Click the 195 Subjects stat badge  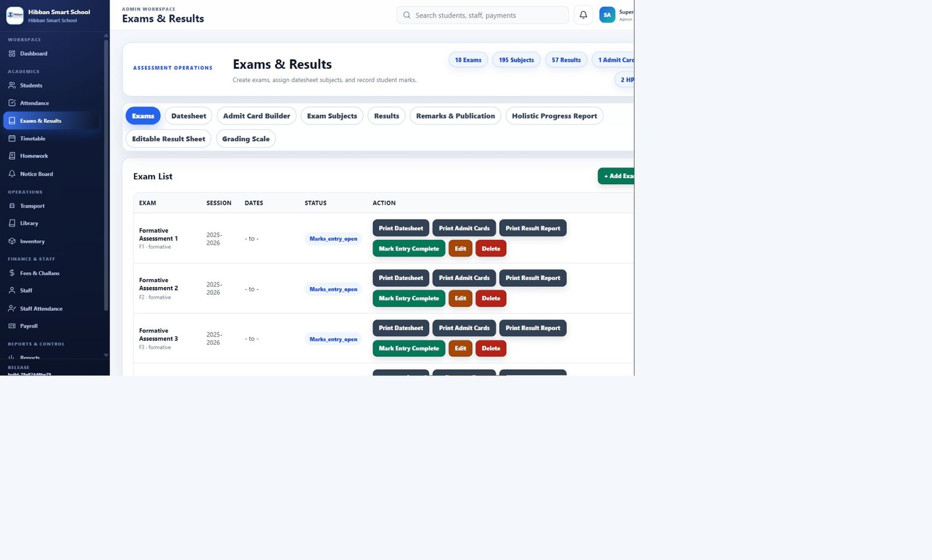(x=516, y=60)
